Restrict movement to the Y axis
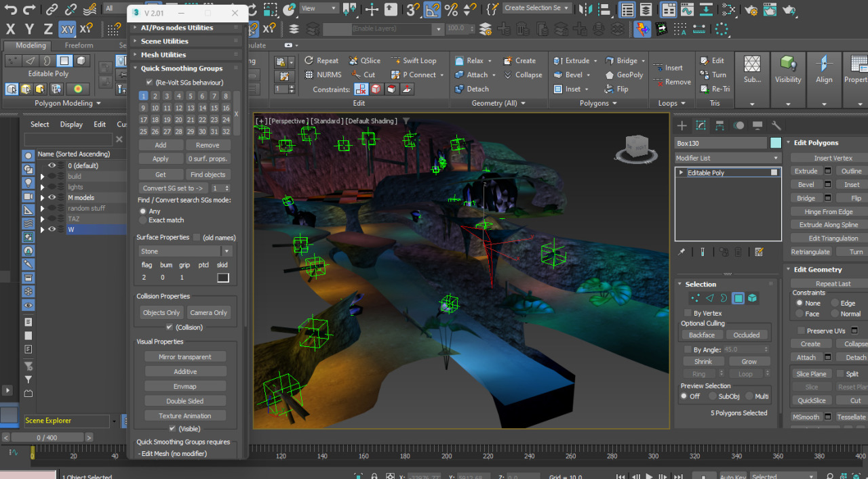Image resolution: width=868 pixels, height=479 pixels. pos(29,29)
